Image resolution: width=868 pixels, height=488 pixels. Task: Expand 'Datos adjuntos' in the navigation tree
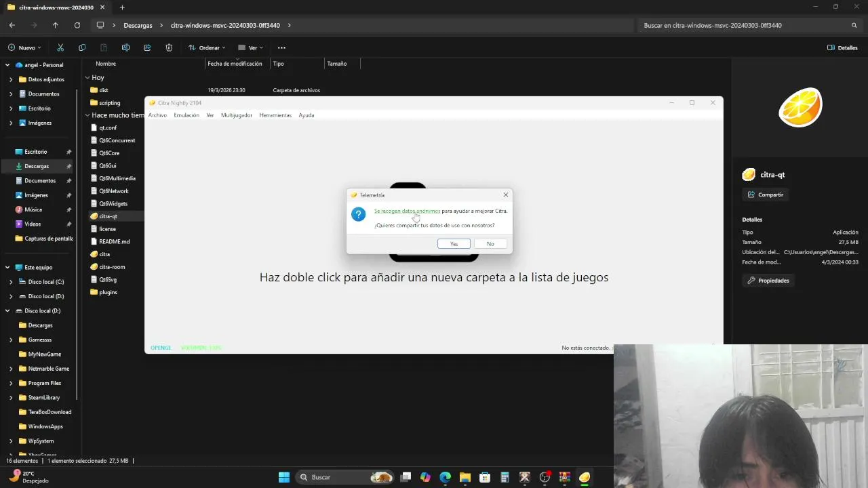(11, 79)
